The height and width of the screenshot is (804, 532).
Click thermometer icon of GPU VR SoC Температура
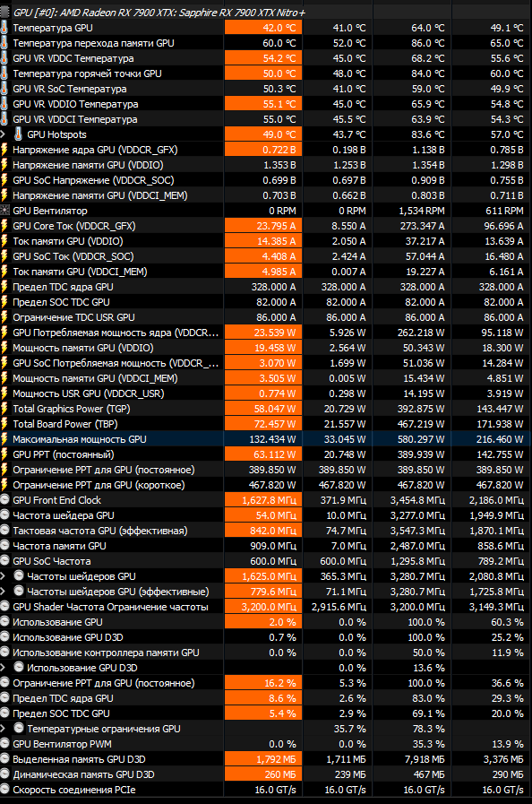point(4,89)
